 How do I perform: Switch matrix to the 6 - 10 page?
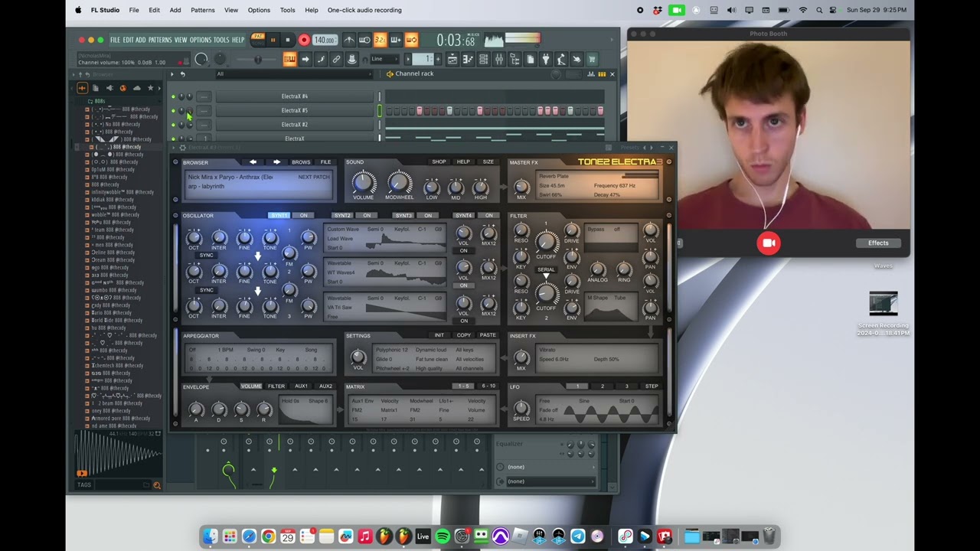488,386
